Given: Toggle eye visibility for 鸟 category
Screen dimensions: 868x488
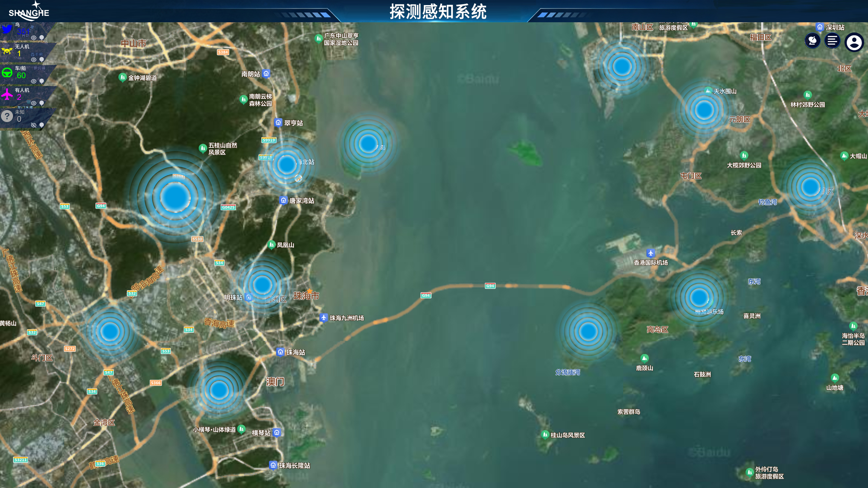Looking at the screenshot, I should coord(34,38).
